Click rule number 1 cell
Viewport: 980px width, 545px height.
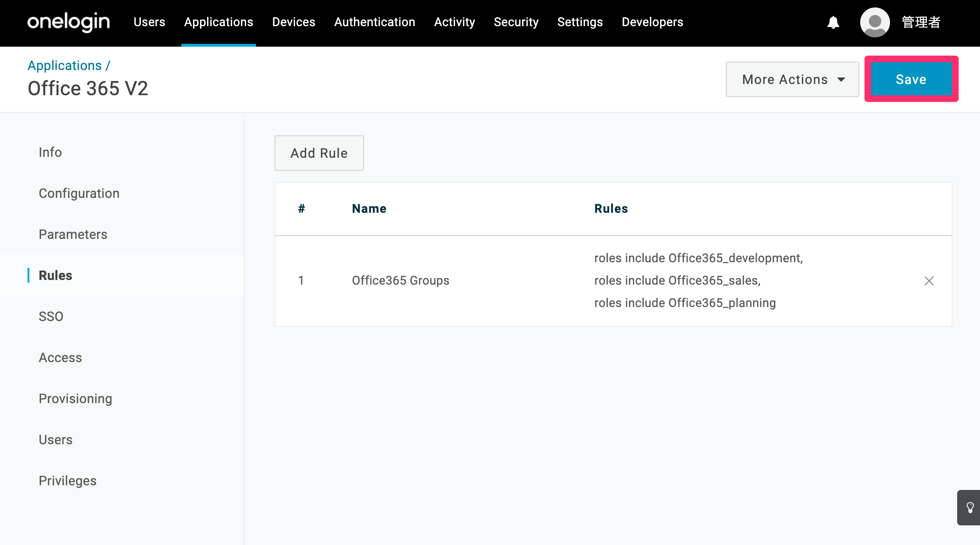(301, 280)
